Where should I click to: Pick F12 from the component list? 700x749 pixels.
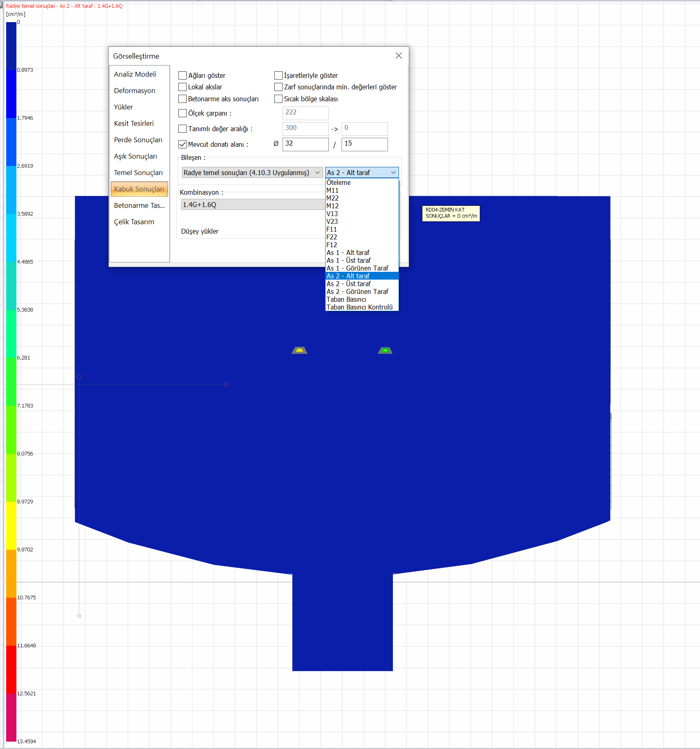click(362, 245)
